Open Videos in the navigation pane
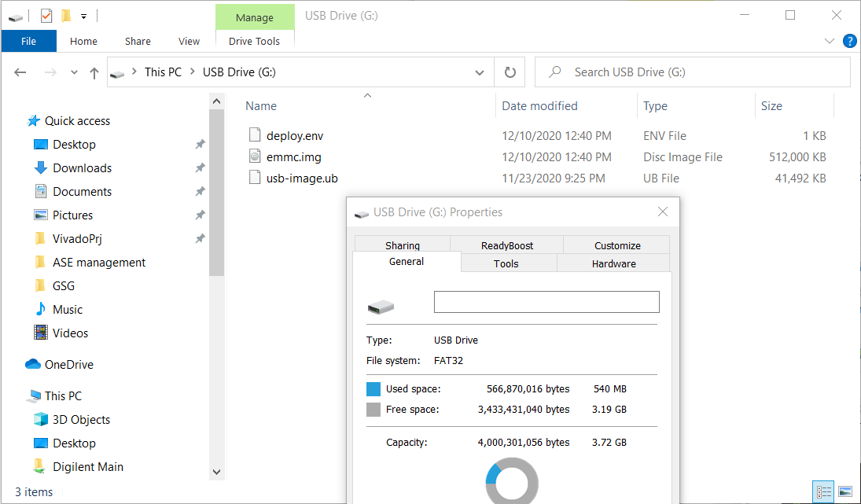Screen dimensions: 861x504 tap(70, 333)
